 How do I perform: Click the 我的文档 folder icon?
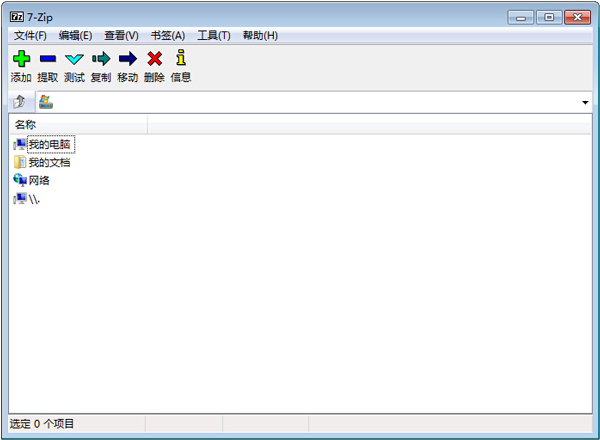coord(20,162)
